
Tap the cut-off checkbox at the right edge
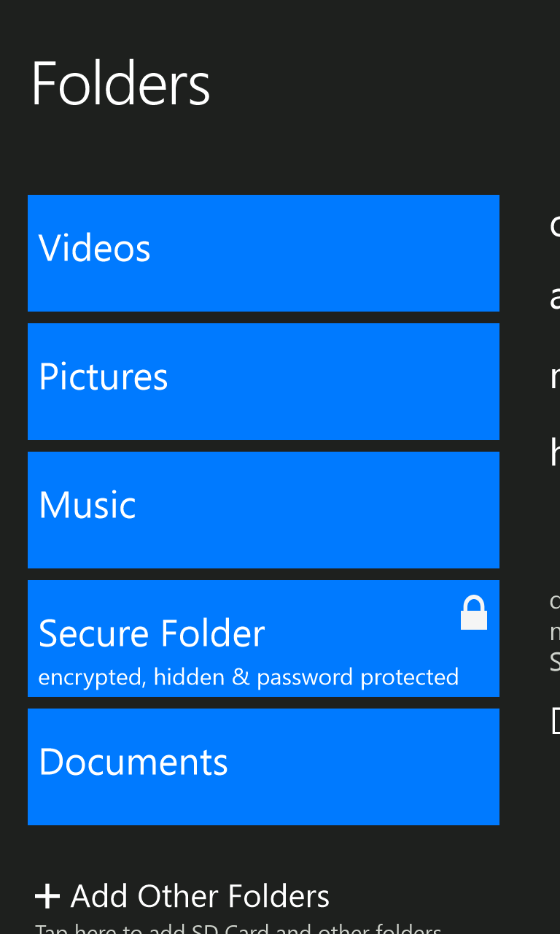pos(556,720)
